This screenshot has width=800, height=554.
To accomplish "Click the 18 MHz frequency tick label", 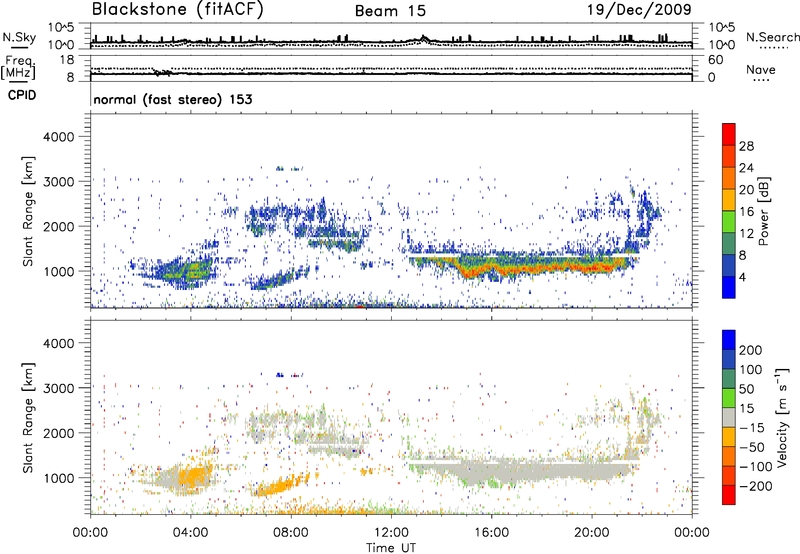I will (x=67, y=60).
